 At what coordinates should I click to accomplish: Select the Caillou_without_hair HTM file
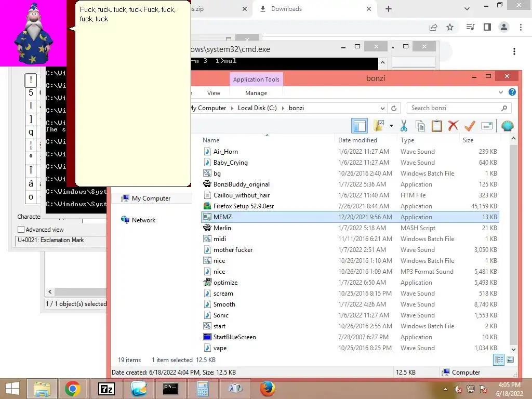(x=241, y=195)
